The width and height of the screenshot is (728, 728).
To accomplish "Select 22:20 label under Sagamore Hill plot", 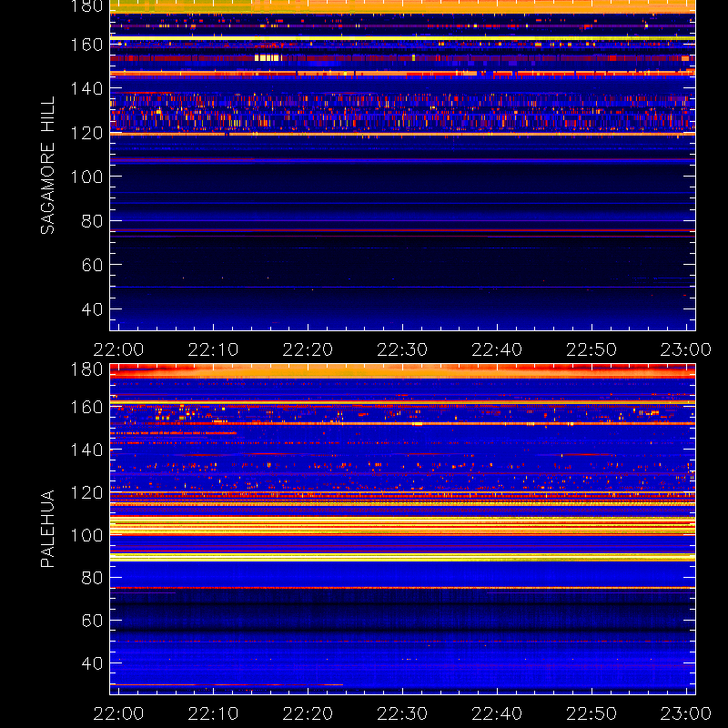I will [308, 349].
